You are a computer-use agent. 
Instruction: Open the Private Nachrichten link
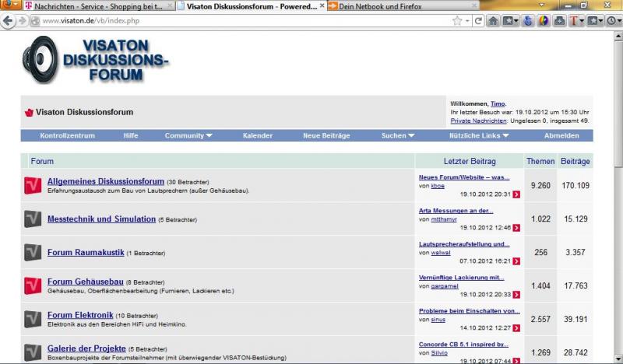click(x=478, y=121)
